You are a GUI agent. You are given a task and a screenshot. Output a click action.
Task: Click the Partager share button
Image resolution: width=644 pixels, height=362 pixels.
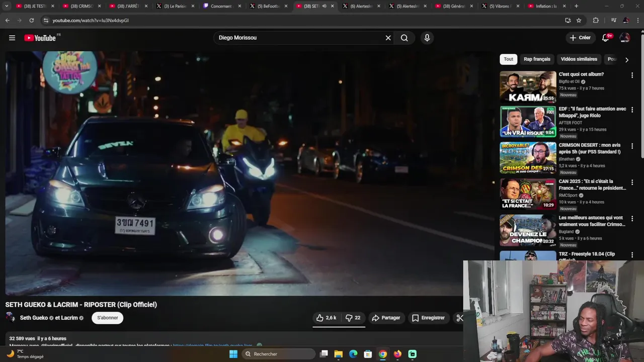386,318
